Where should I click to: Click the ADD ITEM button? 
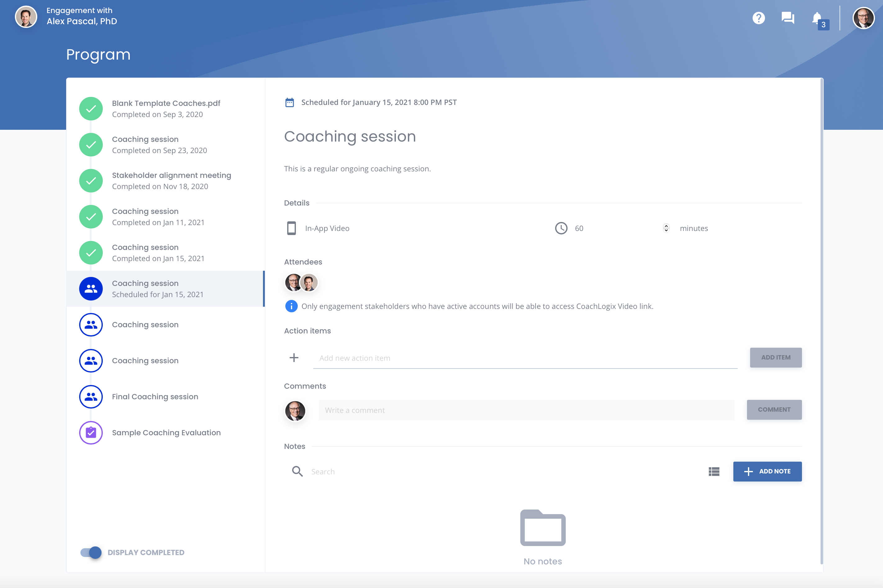[776, 357]
